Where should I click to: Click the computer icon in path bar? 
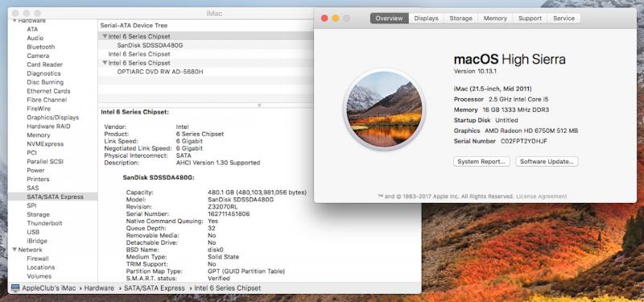pyautogui.click(x=15, y=288)
